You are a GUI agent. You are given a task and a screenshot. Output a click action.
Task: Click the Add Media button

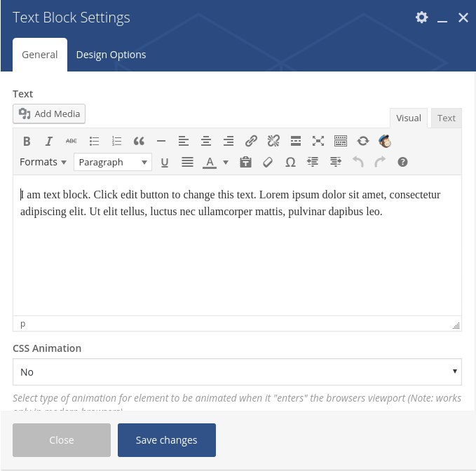49,114
